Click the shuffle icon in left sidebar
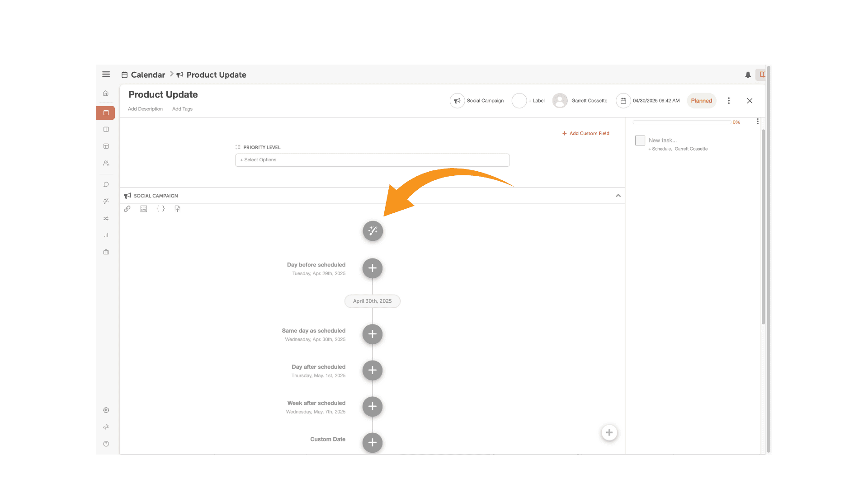 point(106,218)
